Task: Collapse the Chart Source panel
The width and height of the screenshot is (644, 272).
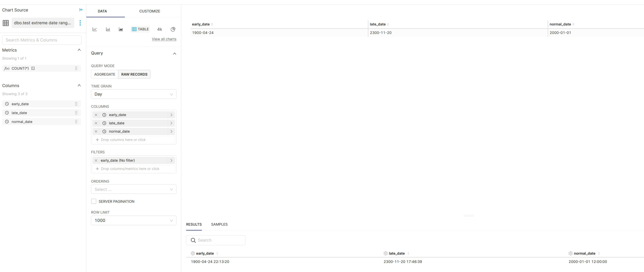Action: [x=81, y=10]
